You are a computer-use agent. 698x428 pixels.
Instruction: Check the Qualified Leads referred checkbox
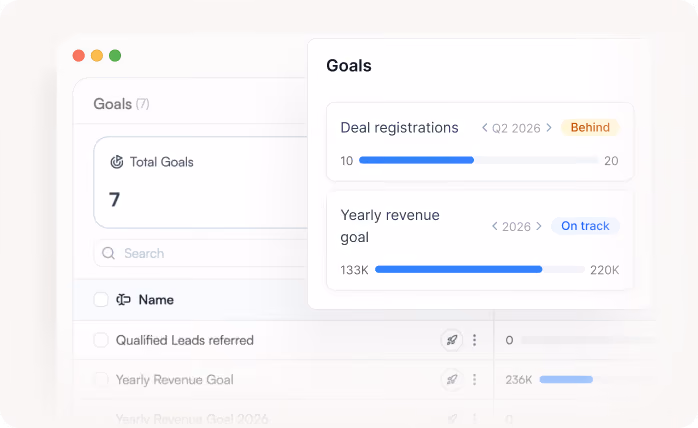coord(101,340)
